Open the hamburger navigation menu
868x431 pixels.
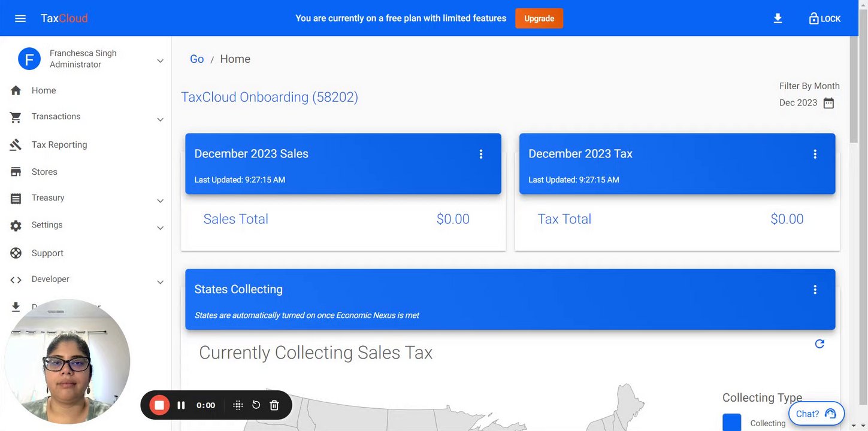tap(20, 19)
